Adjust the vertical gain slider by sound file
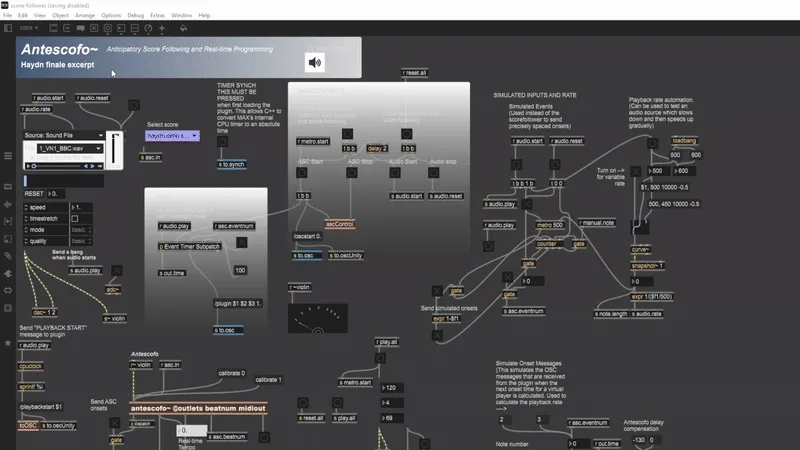The image size is (800, 450). tap(119, 150)
